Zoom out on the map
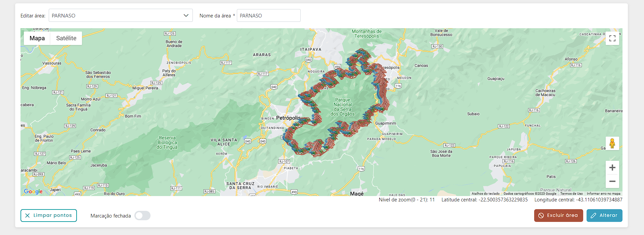This screenshot has width=644, height=235. point(612,181)
